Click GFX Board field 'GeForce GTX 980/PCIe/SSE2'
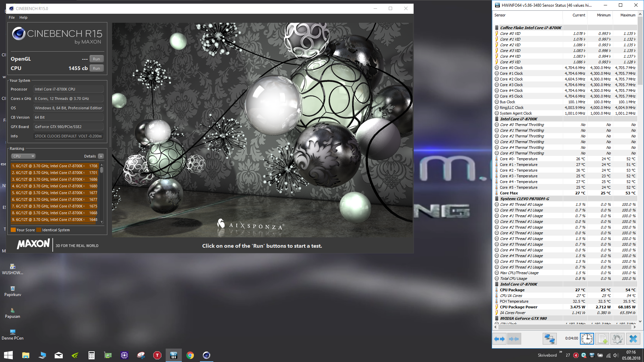The image size is (644, 362). pyautogui.click(x=69, y=127)
